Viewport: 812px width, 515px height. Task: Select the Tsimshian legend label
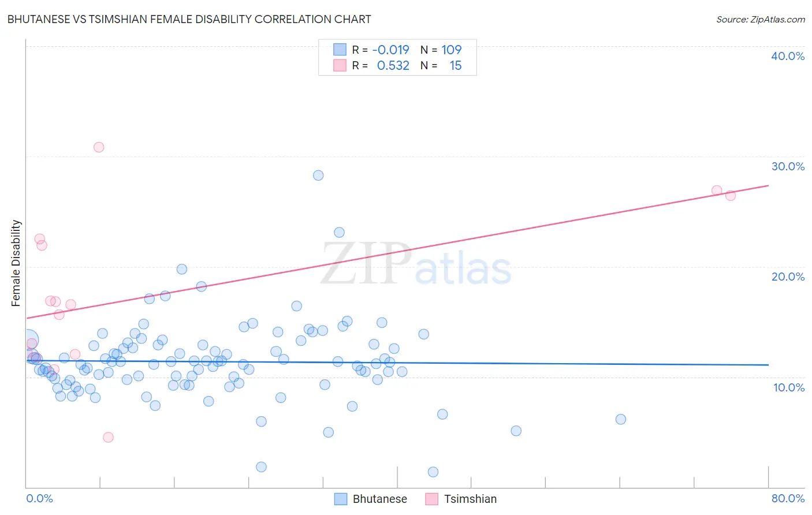tap(470, 499)
